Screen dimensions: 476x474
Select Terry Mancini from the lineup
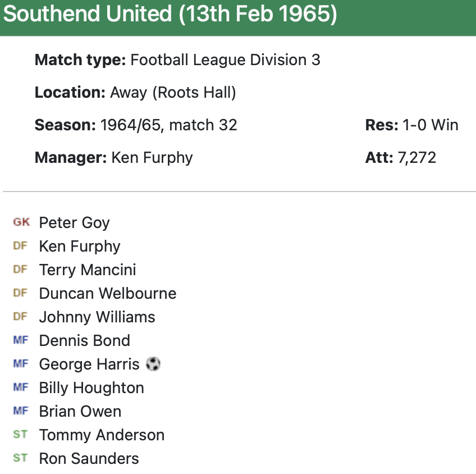click(88, 270)
